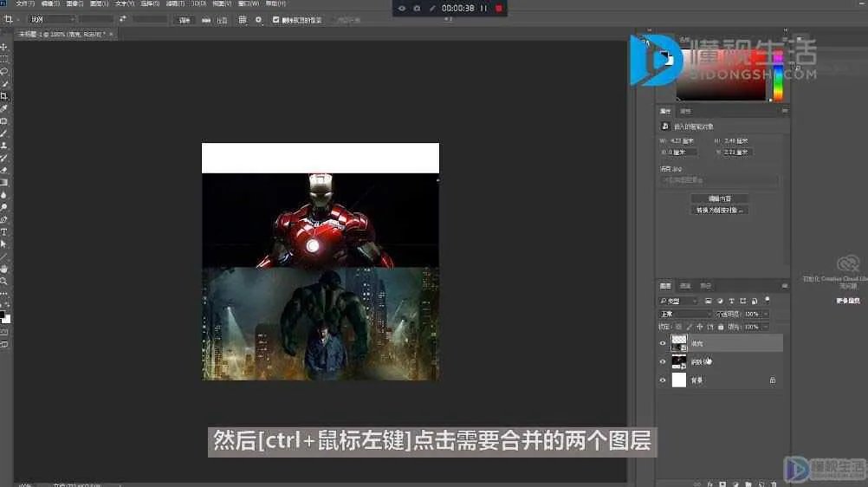Viewport: 868px width, 487px height.
Task: Select the Crop tool in the toolbox
Action: click(3, 96)
